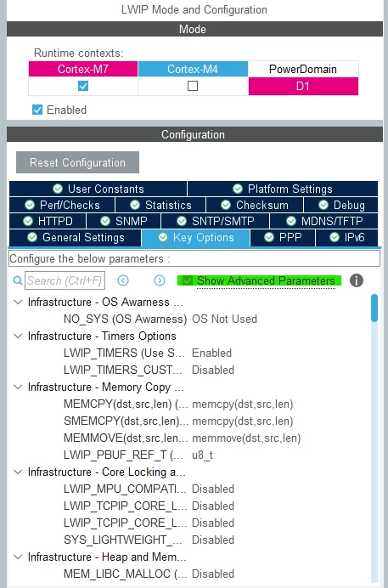The height and width of the screenshot is (588, 388).
Task: Select the MEMMOVE(dst,src,len parameter
Action: tap(126, 438)
